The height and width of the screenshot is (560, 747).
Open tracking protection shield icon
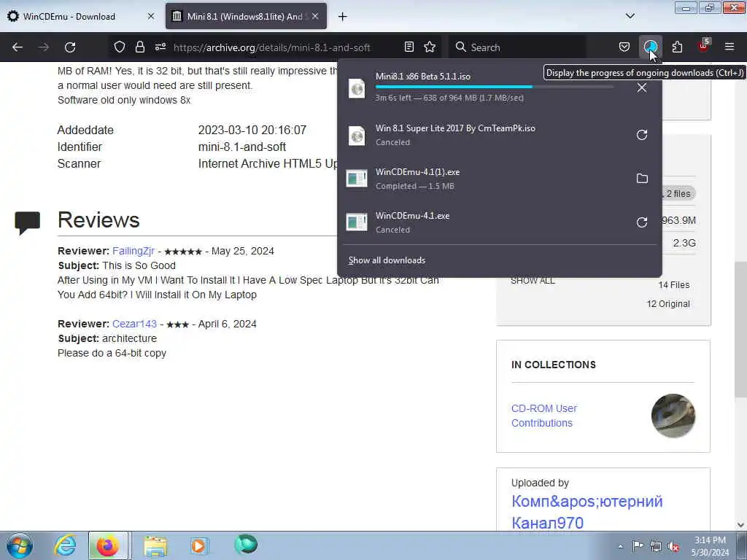pos(119,47)
